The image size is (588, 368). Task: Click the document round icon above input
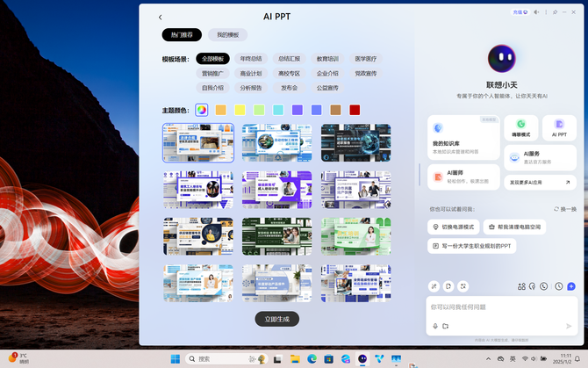coord(448,286)
